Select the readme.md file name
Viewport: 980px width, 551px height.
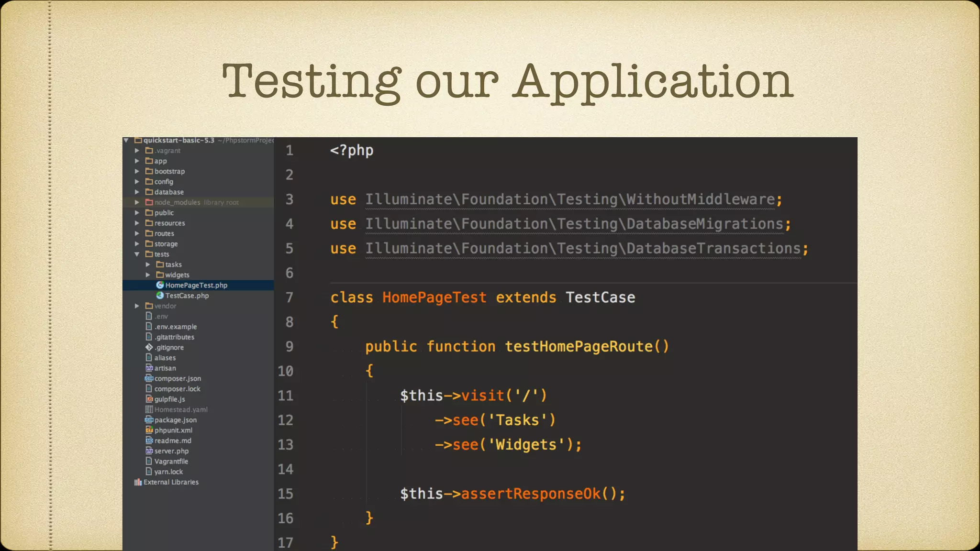click(x=173, y=441)
